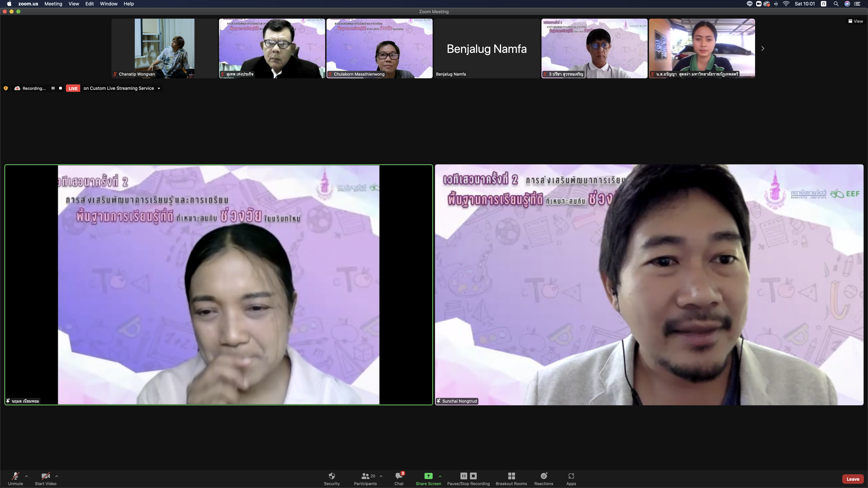Select สุเทพ video thumbnail with glasses
Screen dimensions: 868x488
272,48
